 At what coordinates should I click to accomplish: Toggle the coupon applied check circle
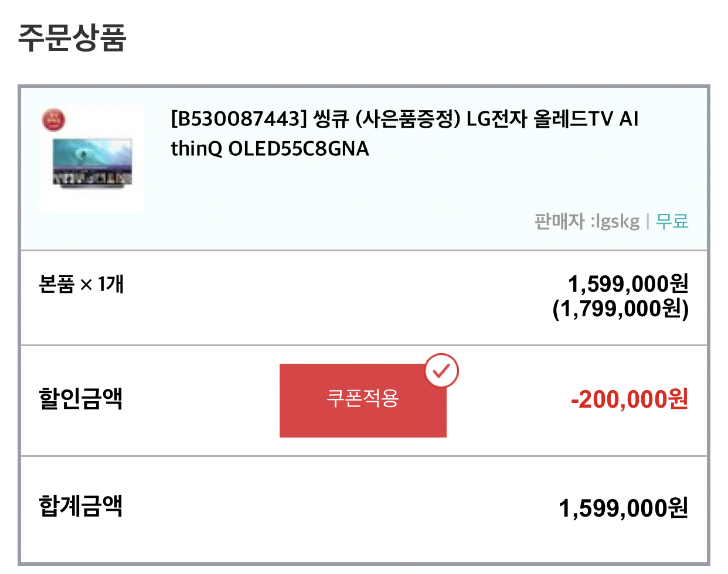[443, 369]
